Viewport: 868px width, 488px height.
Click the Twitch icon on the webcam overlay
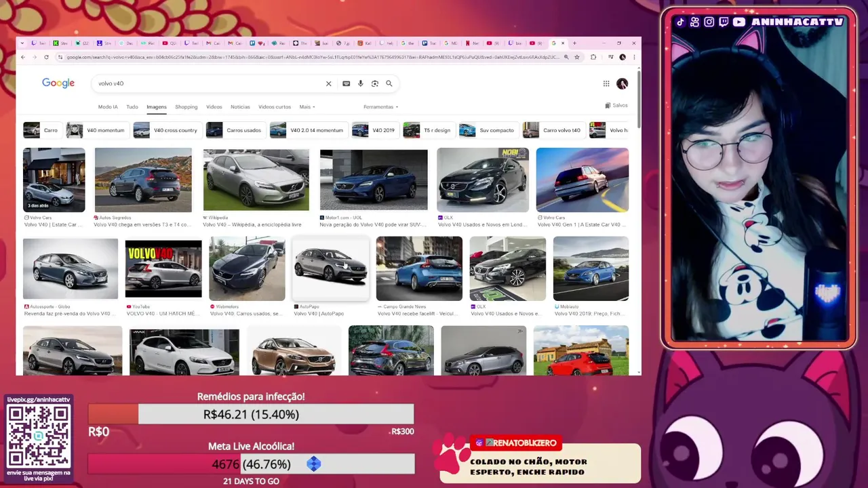(x=724, y=22)
